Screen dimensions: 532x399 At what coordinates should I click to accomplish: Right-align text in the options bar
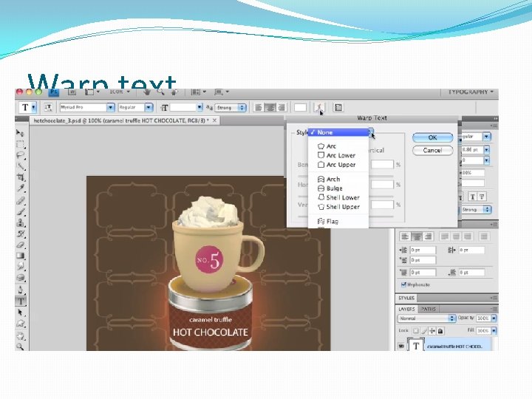click(x=282, y=108)
